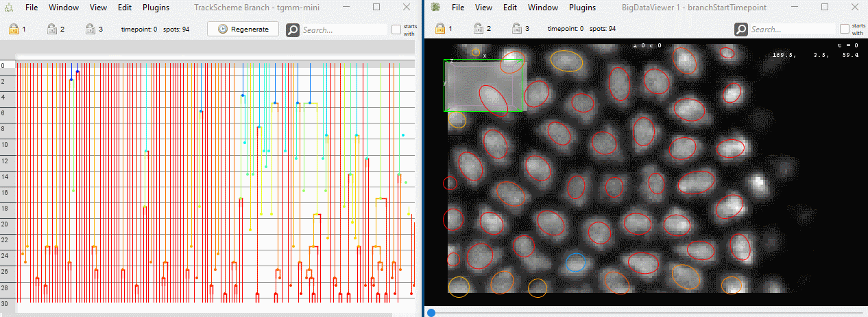Viewport: 868px width, 317px height.
Task: Click the TrackScheme search magnifier icon
Action: (293, 30)
